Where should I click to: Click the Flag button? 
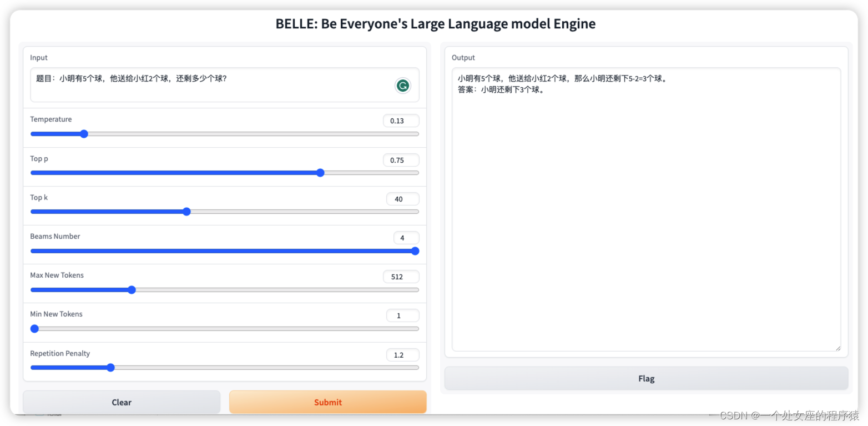[x=646, y=379]
